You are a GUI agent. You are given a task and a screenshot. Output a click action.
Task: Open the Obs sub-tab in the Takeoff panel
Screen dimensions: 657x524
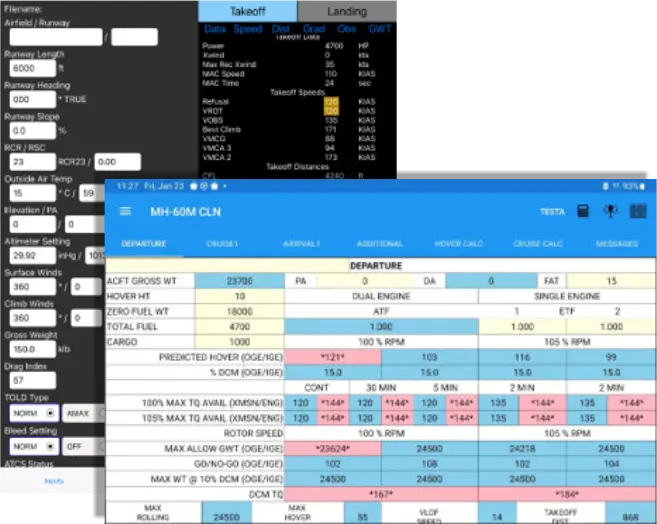[x=347, y=29]
